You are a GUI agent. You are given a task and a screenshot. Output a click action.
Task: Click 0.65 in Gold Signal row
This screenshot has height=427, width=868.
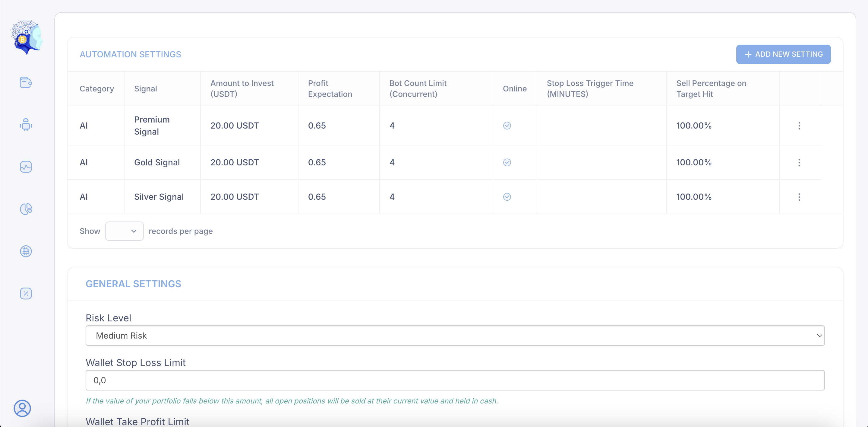pos(317,163)
